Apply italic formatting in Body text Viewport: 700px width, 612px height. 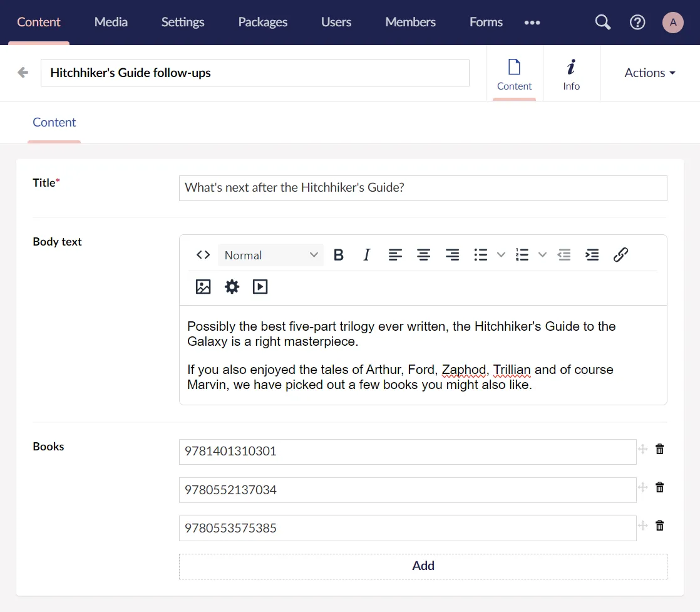click(367, 255)
